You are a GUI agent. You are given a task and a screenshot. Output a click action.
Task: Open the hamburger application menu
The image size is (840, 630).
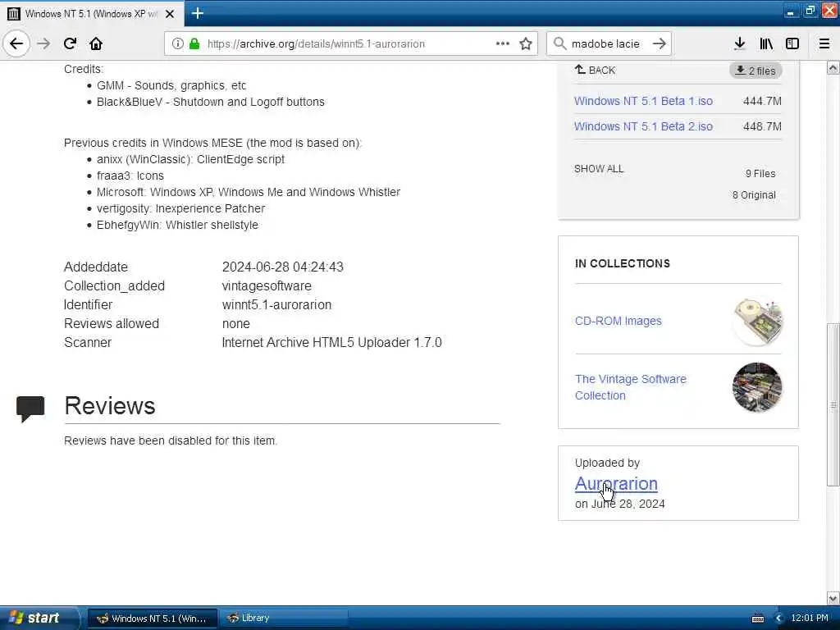(x=824, y=43)
